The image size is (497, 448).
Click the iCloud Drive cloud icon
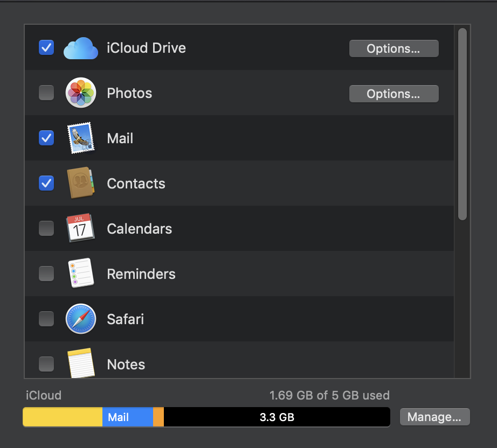pos(81,48)
